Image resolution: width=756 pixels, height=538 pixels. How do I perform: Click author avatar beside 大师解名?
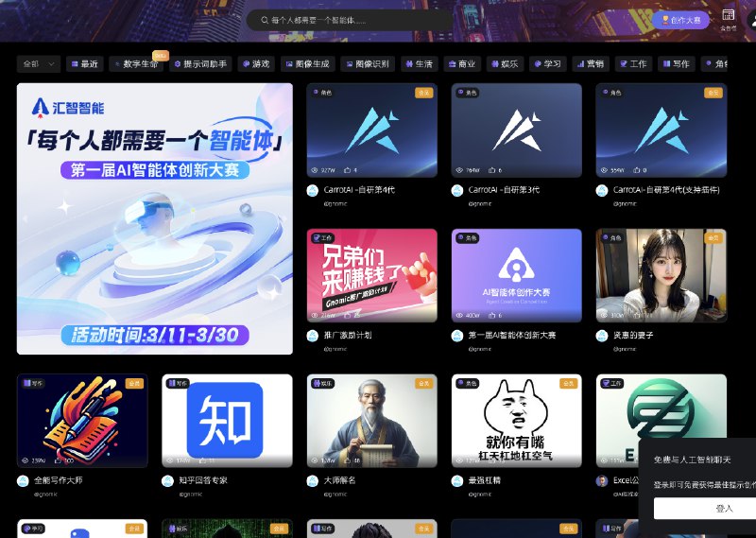pyautogui.click(x=313, y=481)
